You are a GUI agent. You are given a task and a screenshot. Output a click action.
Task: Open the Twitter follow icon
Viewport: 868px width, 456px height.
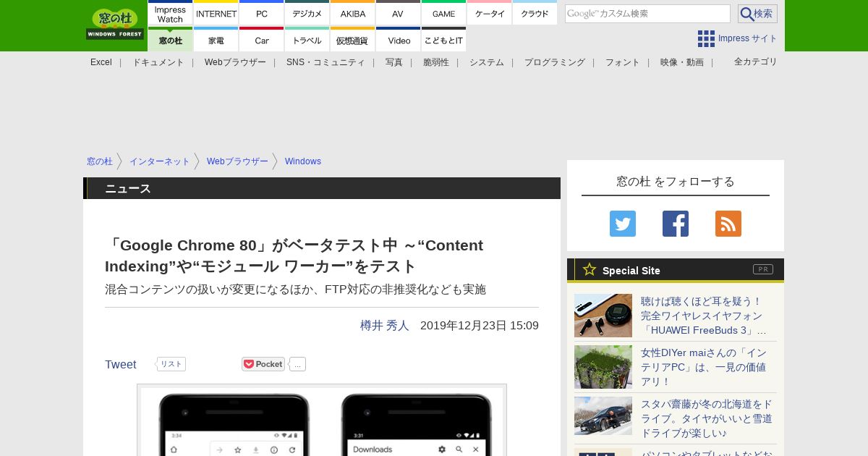coord(623,224)
